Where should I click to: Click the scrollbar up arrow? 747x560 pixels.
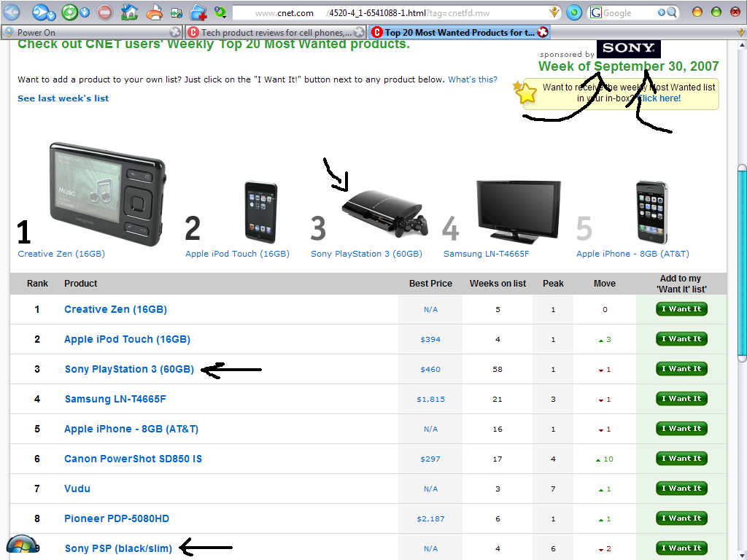pos(742,45)
